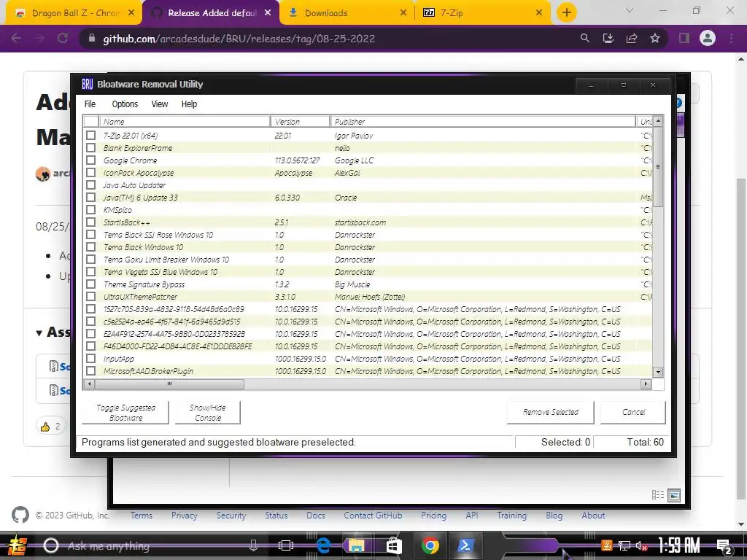
Task: Collapse the Assets section triangle
Action: (39, 332)
